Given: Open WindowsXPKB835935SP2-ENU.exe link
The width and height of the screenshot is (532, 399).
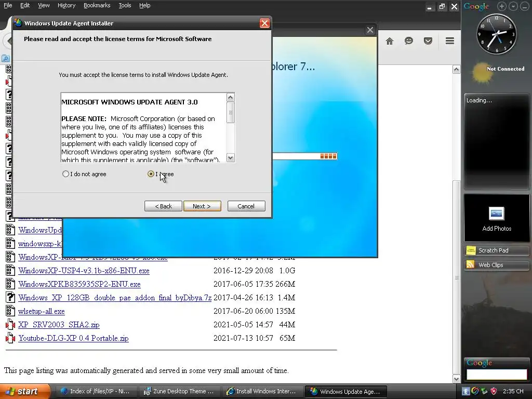Looking at the screenshot, I should (79, 284).
